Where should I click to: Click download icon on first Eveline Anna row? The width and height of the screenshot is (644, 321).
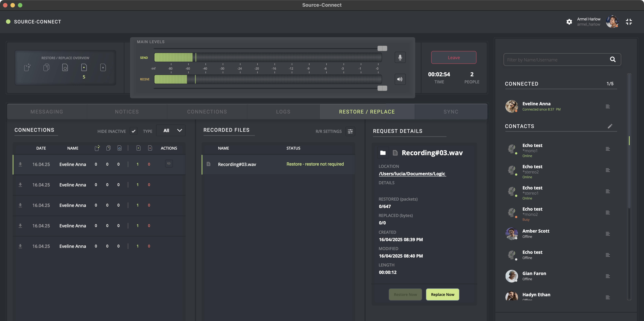pyautogui.click(x=20, y=164)
